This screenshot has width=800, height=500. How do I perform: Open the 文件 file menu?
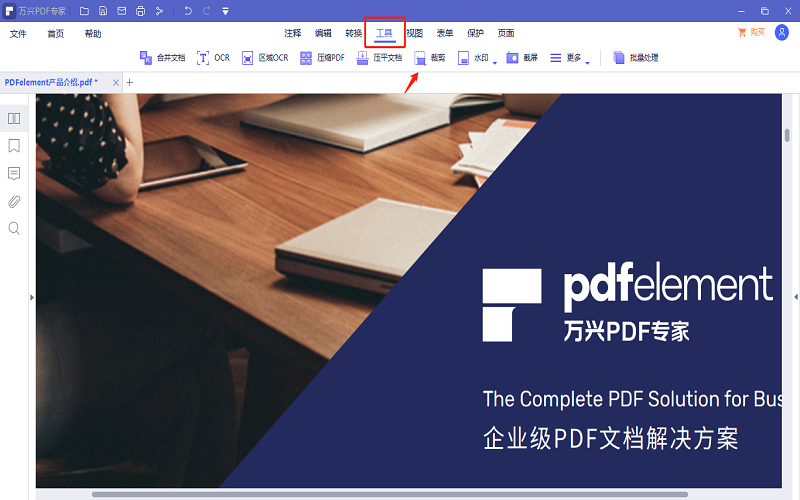click(x=18, y=33)
